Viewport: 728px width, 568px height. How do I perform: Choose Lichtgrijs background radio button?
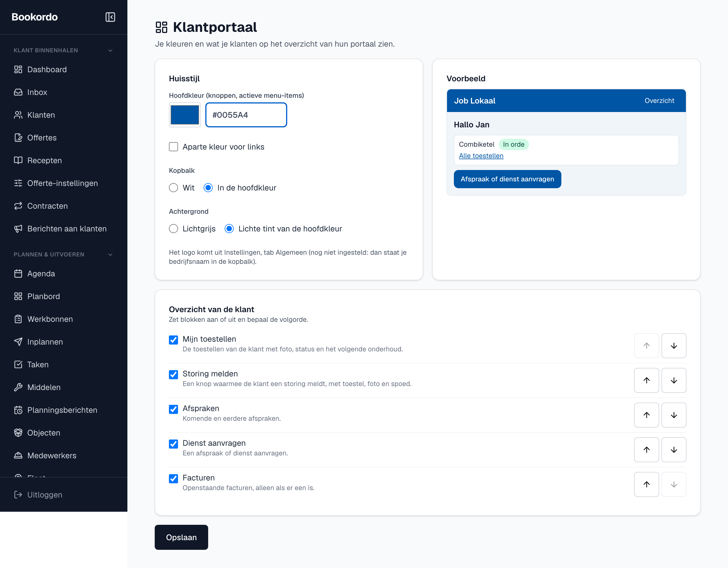click(x=173, y=229)
